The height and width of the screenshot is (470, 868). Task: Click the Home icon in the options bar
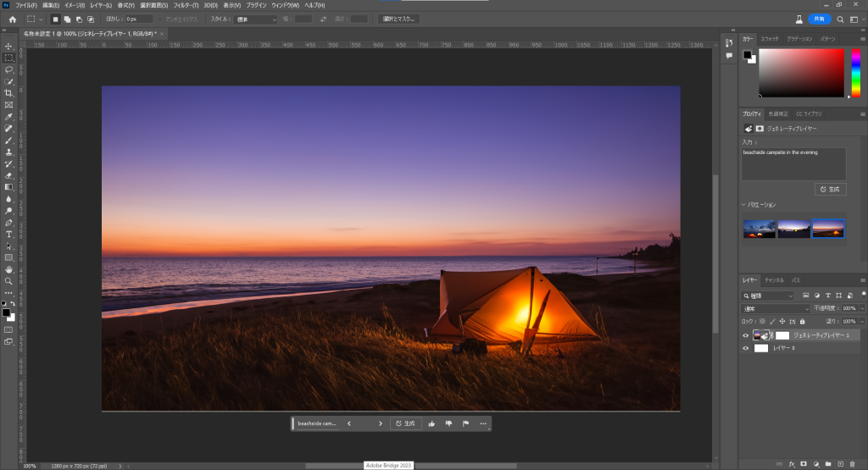pyautogui.click(x=12, y=19)
